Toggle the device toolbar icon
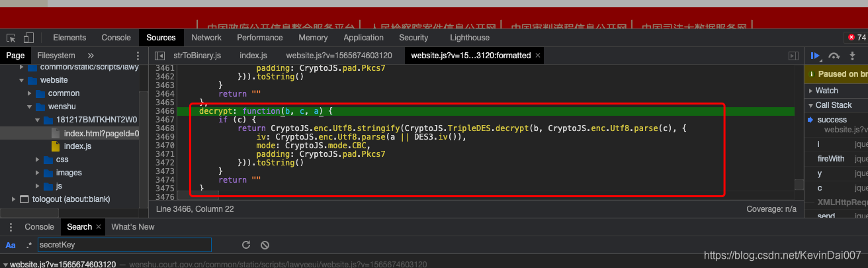The image size is (868, 268). coord(28,38)
